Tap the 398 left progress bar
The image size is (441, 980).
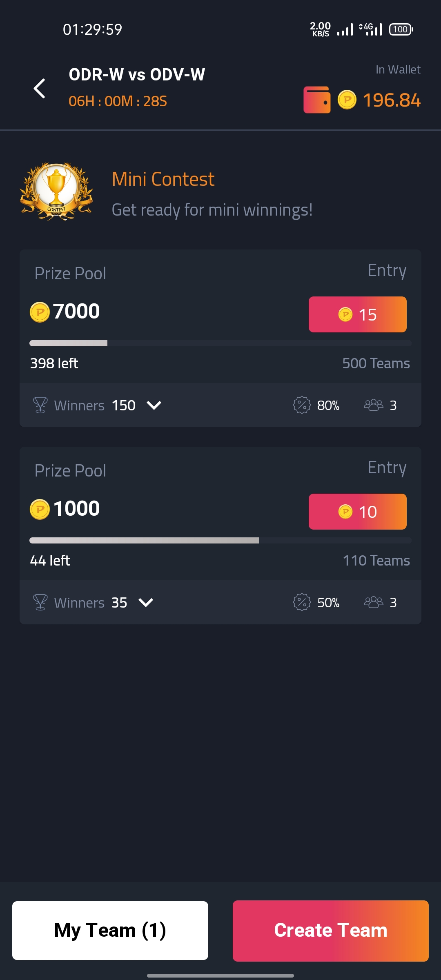point(220,343)
